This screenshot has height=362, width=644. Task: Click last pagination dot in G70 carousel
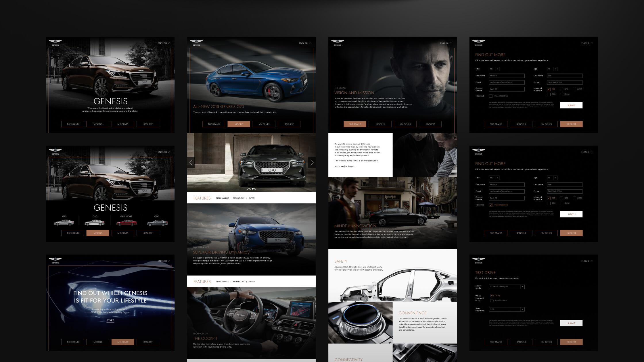pos(255,189)
